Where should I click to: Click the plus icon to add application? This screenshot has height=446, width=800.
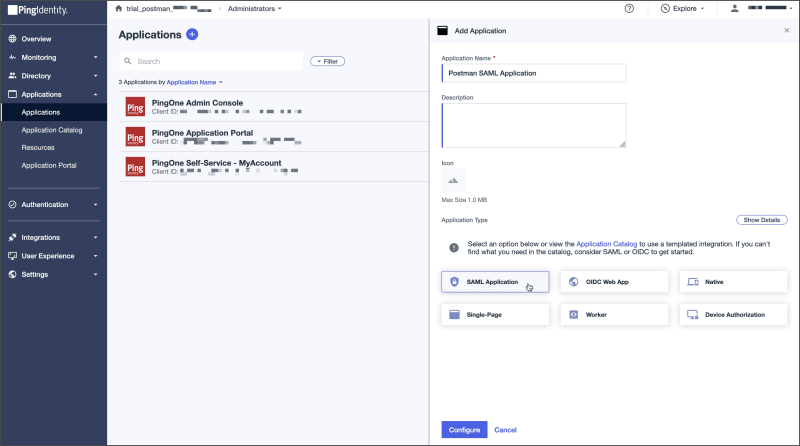pyautogui.click(x=192, y=34)
